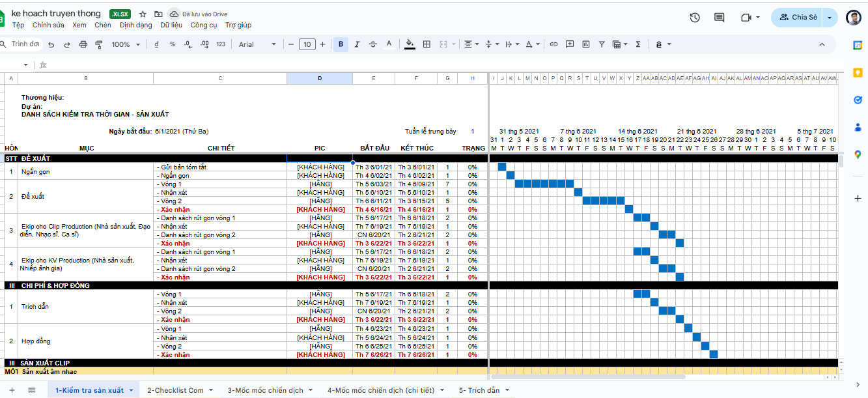The height and width of the screenshot is (398, 868).
Task: Star the ke hoach truyen thong file
Action: click(x=143, y=14)
